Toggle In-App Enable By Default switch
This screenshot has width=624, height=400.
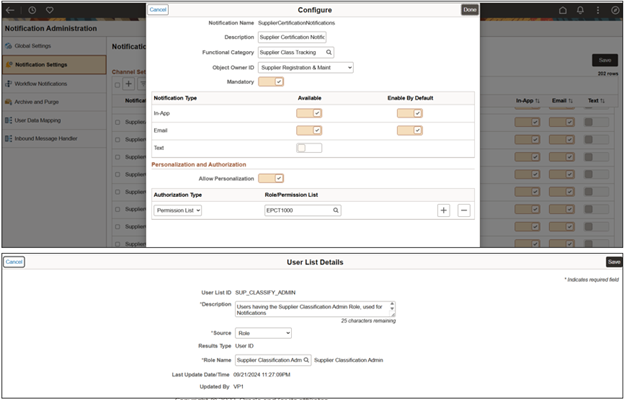click(410, 113)
